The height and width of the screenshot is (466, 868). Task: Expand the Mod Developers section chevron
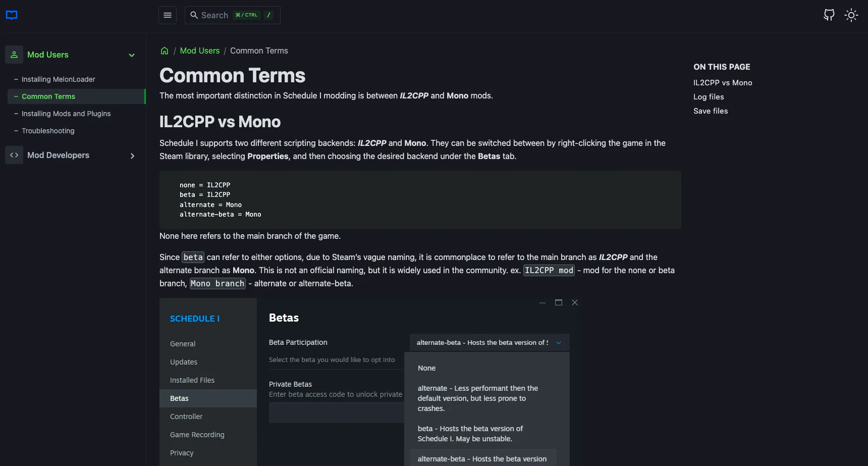[x=132, y=156]
